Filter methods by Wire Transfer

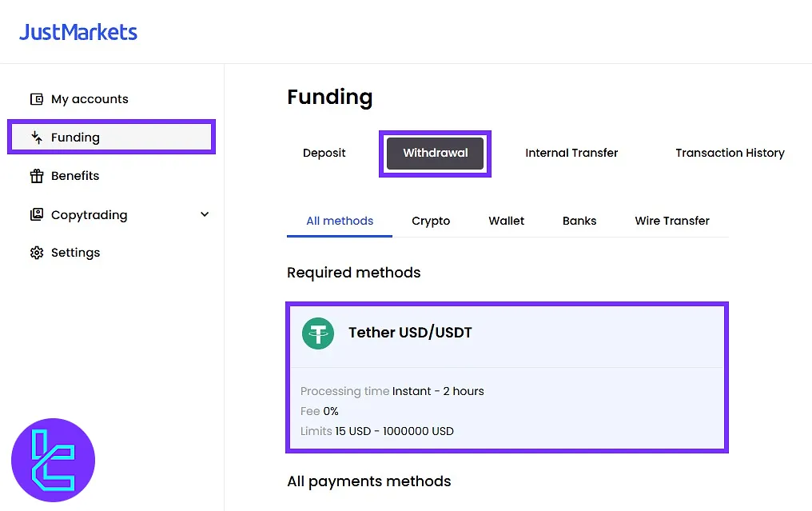[672, 222]
